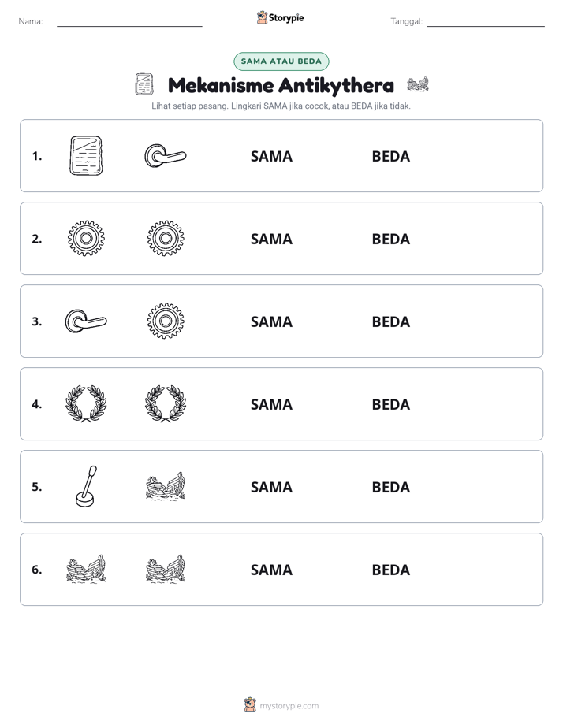Viewport: 563px width, 728px height.
Task: Click the lever icon in row 5
Action: [86, 486]
